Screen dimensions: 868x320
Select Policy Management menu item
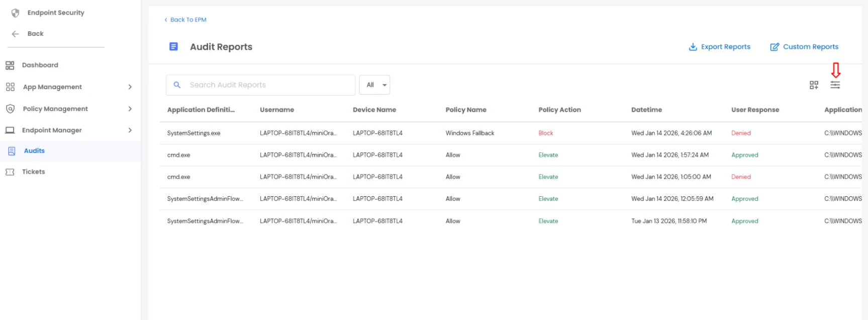tap(55, 109)
